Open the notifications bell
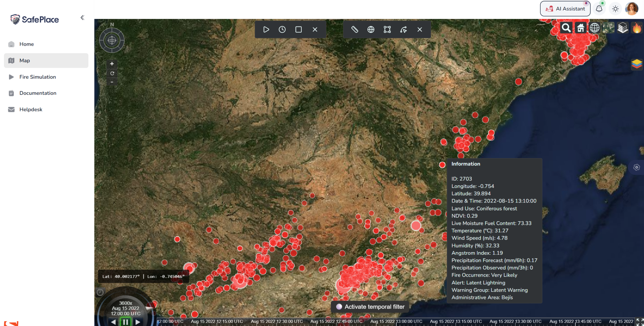644x326 pixels. (599, 9)
